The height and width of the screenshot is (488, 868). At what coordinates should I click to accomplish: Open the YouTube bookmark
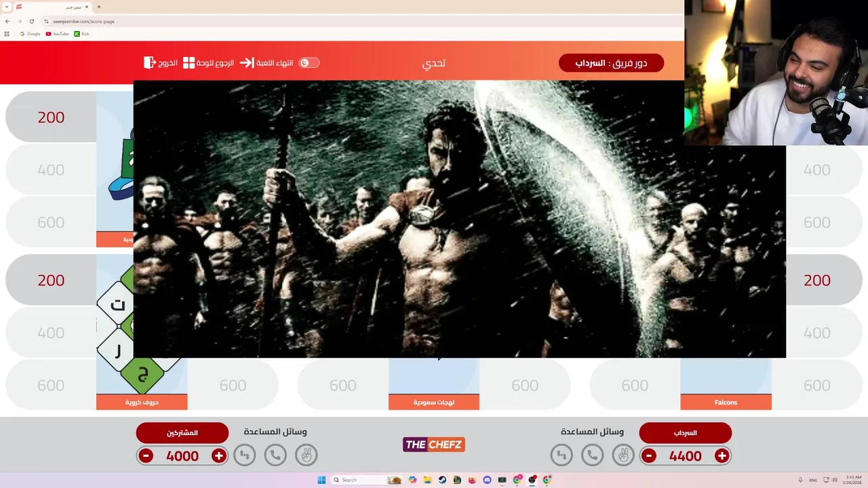[x=57, y=34]
